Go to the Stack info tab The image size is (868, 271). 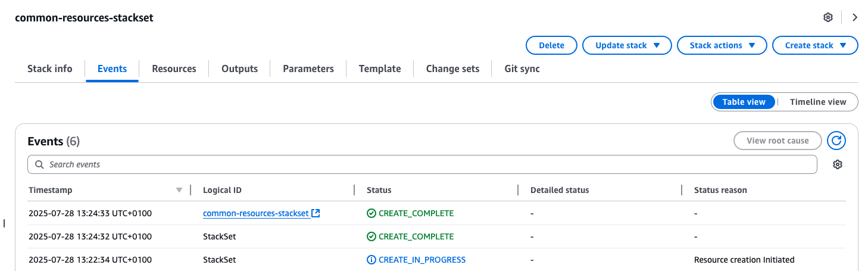point(50,68)
